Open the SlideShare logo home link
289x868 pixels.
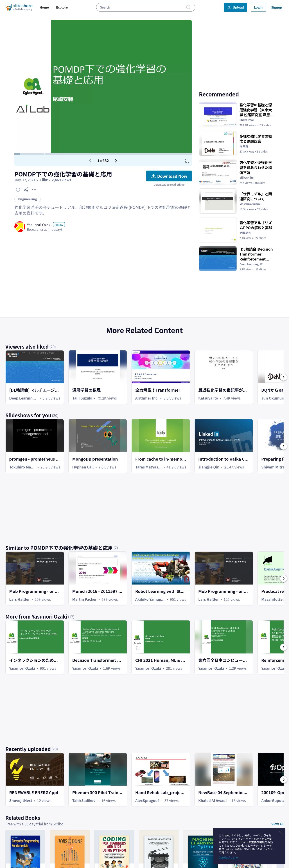[x=19, y=7]
